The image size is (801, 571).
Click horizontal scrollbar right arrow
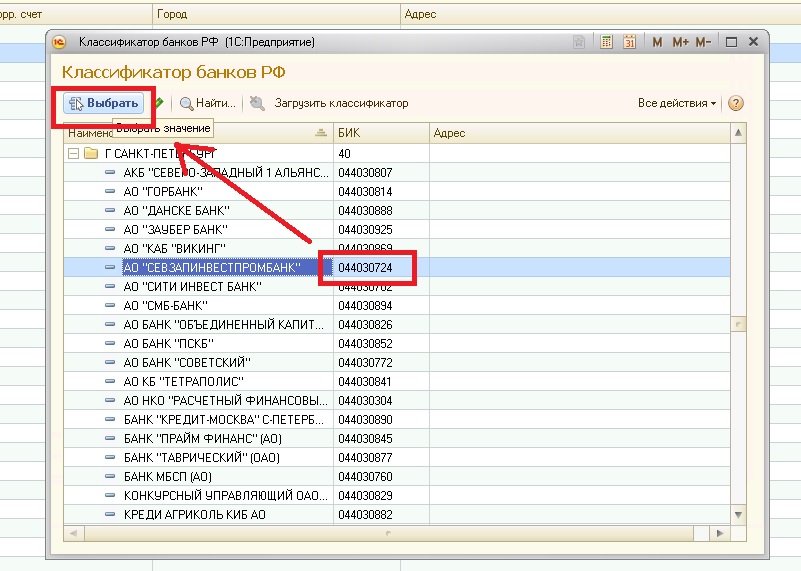(x=720, y=533)
